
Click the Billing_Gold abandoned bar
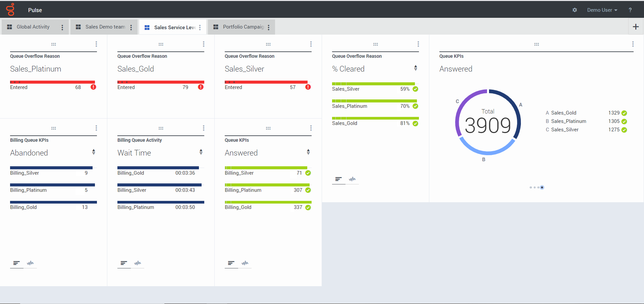point(53,202)
